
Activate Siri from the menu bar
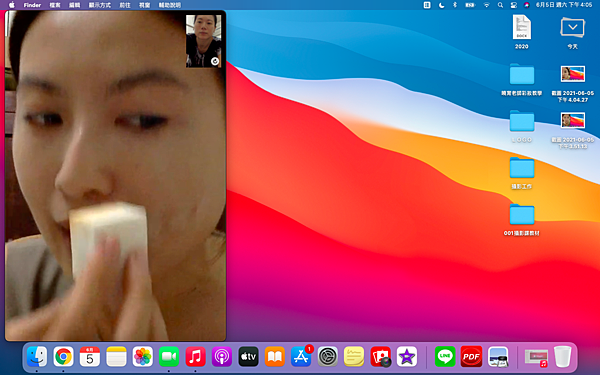pos(527,5)
